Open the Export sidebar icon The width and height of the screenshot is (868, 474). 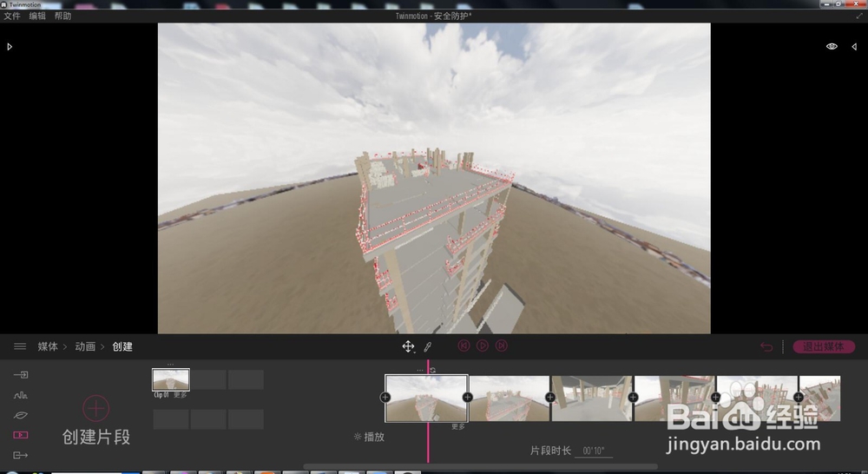pos(21,455)
